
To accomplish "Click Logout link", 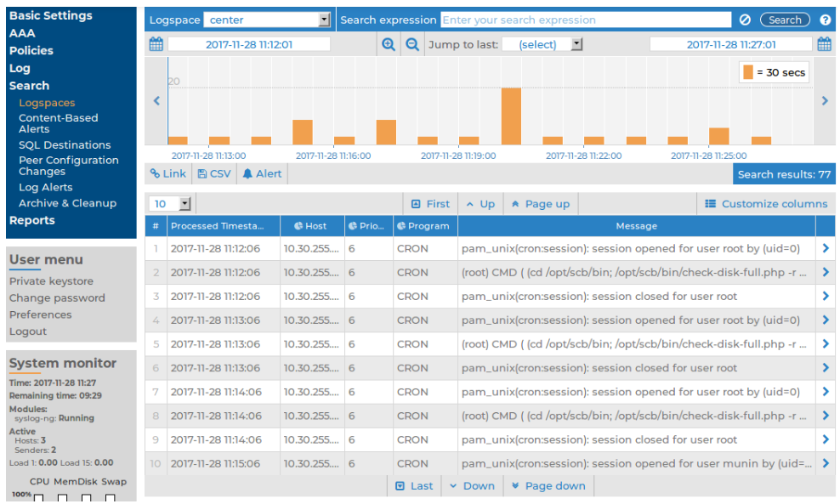I will (x=28, y=331).
